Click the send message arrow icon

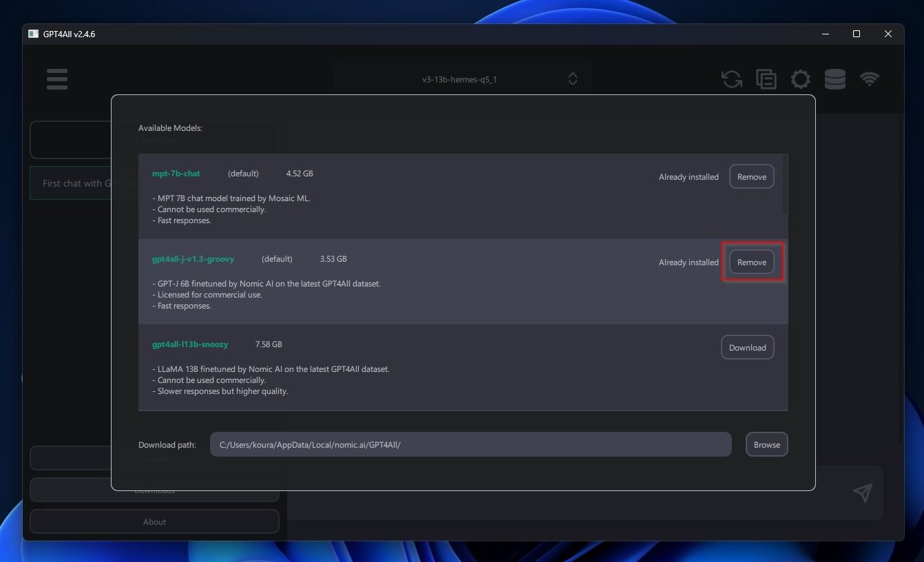pyautogui.click(x=862, y=492)
